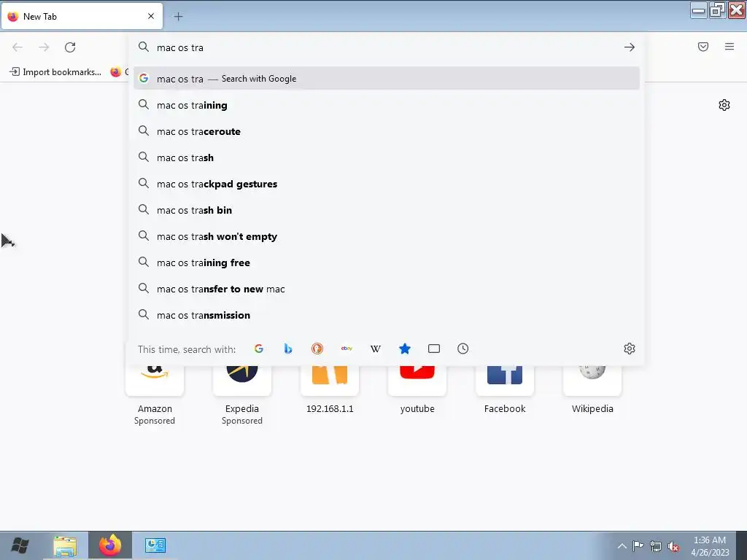Select suggestion 'mac os trash won't empty'

[x=387, y=236]
